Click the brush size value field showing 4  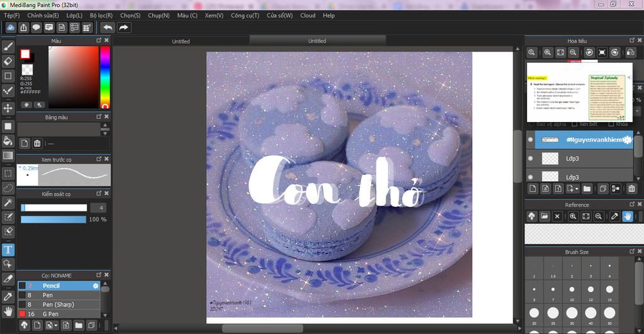pyautogui.click(x=99, y=208)
